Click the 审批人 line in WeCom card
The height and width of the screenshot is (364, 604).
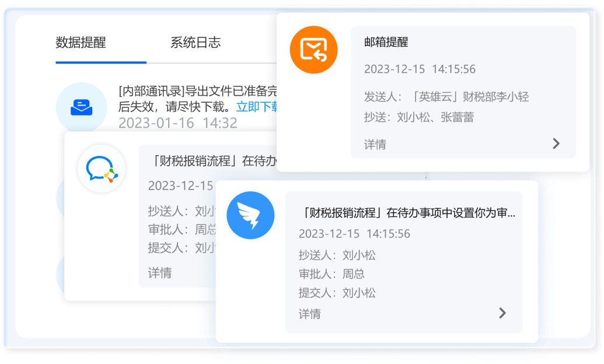[x=182, y=230]
